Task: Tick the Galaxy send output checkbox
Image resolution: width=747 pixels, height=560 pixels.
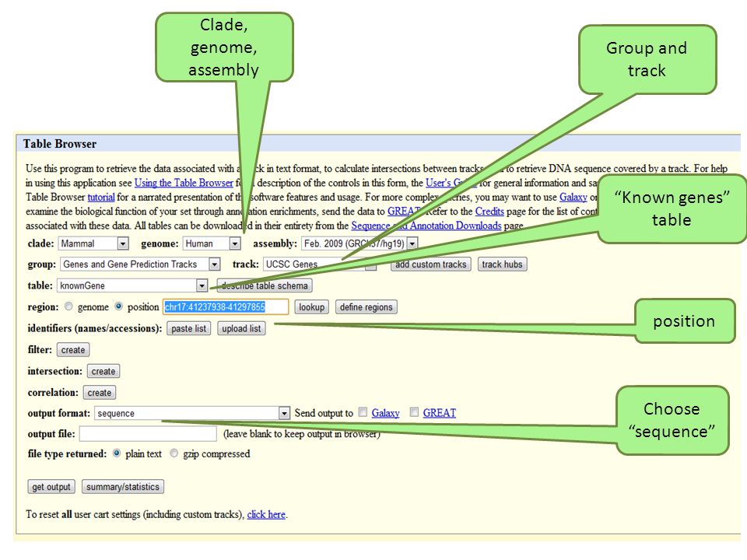Action: [363, 412]
